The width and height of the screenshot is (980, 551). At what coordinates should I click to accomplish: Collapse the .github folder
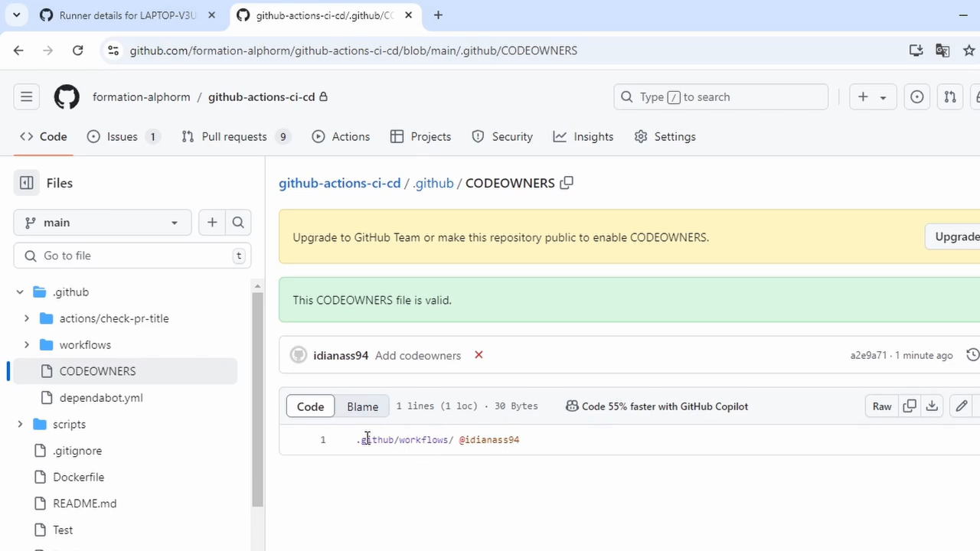[x=20, y=292]
